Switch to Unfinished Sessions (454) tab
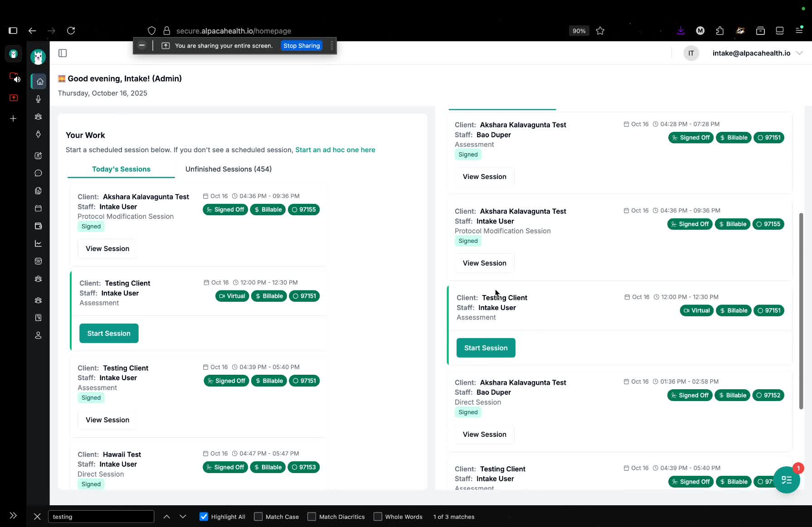This screenshot has width=812, height=527. click(x=229, y=169)
